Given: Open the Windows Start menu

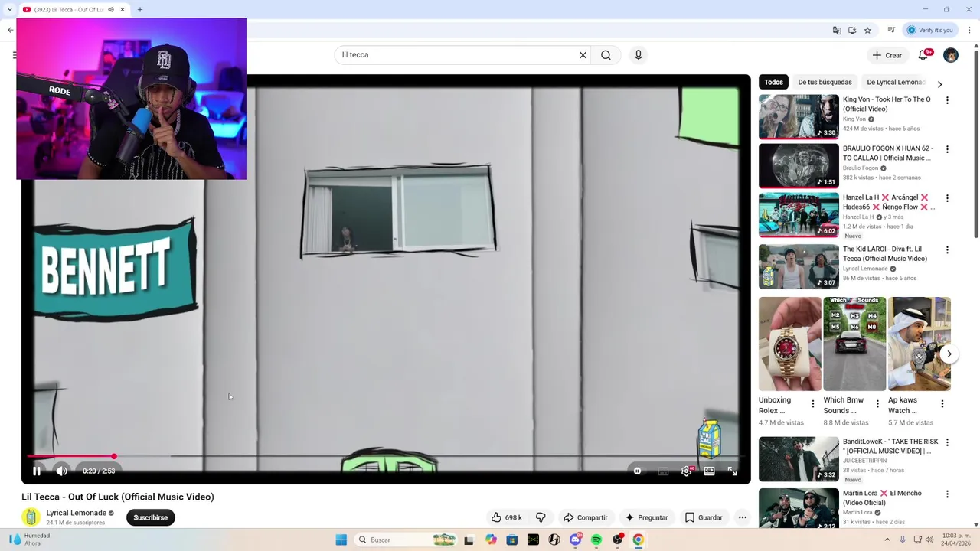Looking at the screenshot, I should coord(341,540).
